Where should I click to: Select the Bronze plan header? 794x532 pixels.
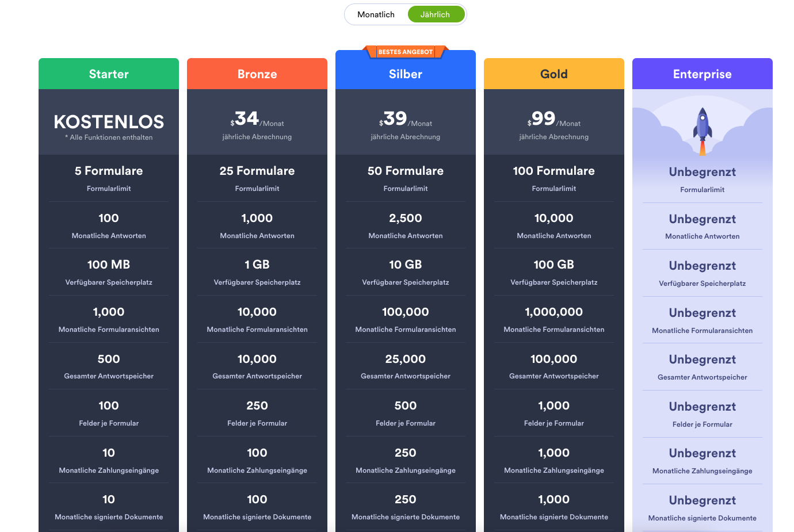[x=257, y=74]
